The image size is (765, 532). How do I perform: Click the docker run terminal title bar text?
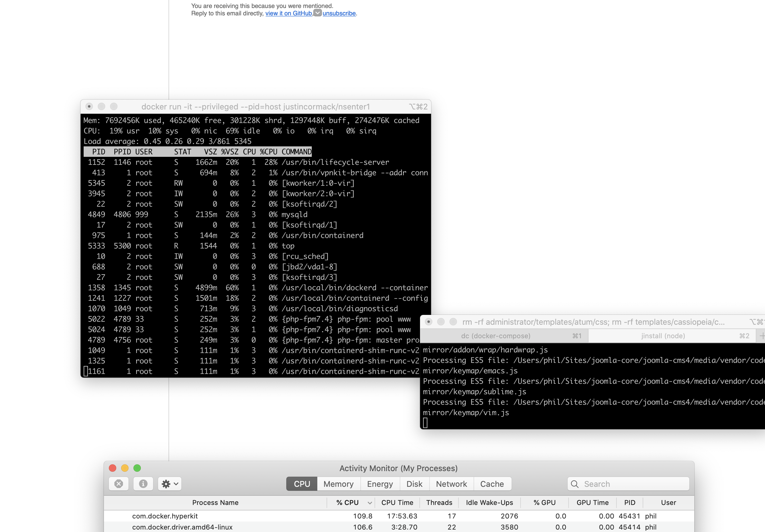(x=256, y=107)
